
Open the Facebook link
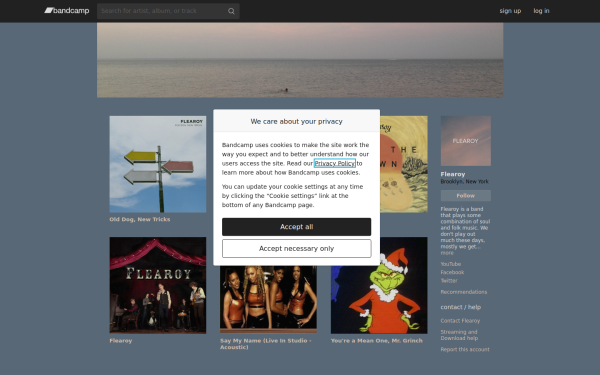coord(452,272)
